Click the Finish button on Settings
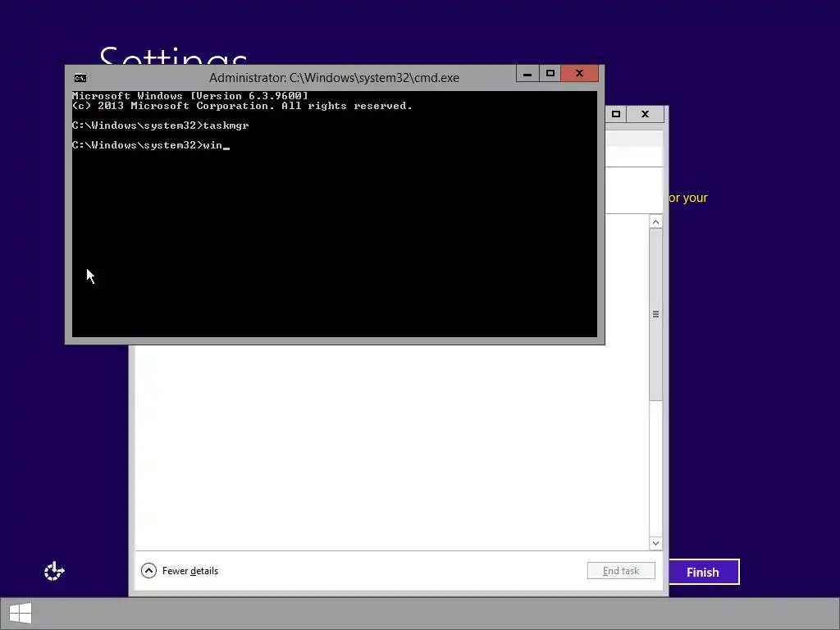 point(704,572)
